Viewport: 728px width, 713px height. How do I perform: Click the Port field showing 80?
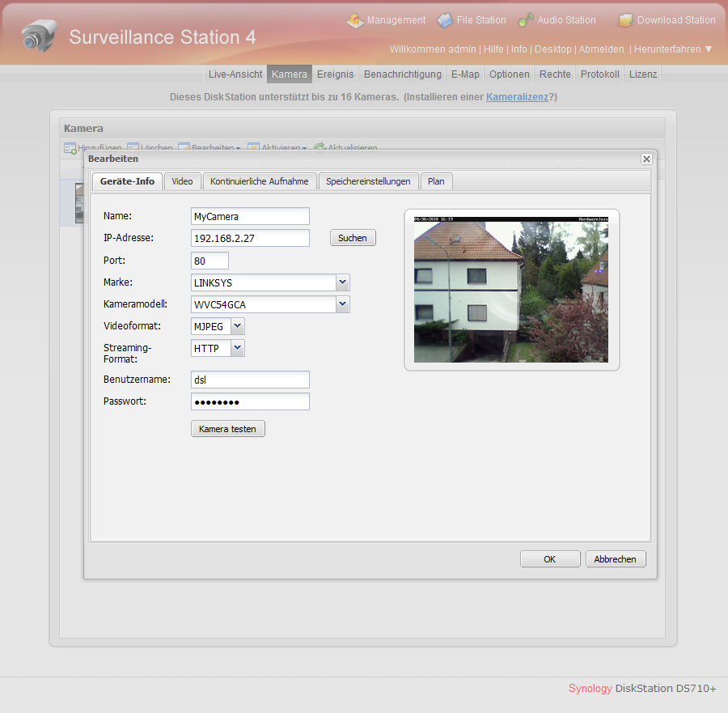tap(210, 261)
